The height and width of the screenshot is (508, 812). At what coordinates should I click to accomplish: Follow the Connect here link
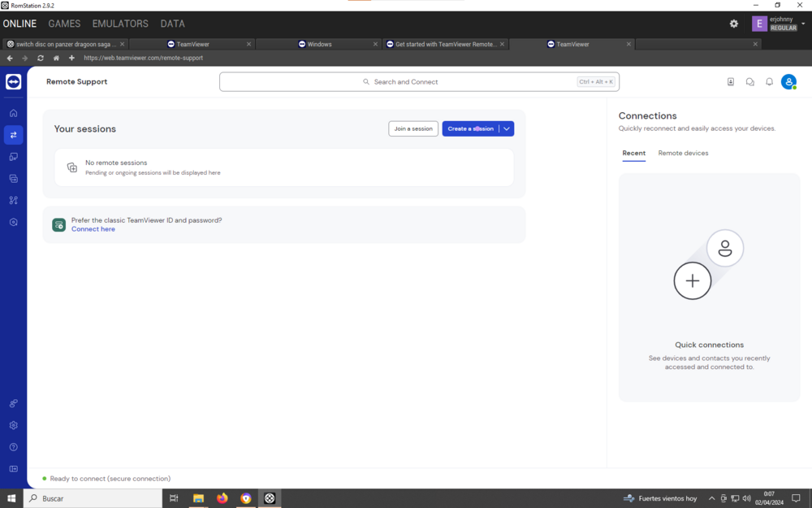coord(93,229)
